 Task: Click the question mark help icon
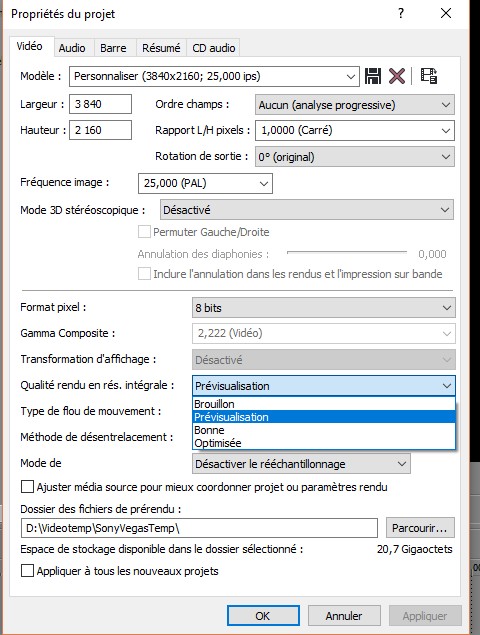(401, 13)
